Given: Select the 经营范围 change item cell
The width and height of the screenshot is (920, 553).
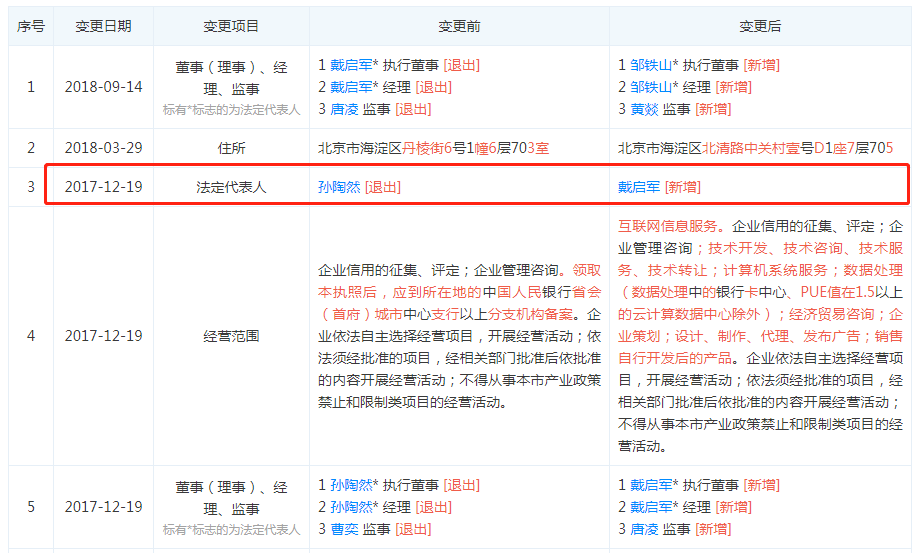Looking at the screenshot, I should tap(231, 336).
